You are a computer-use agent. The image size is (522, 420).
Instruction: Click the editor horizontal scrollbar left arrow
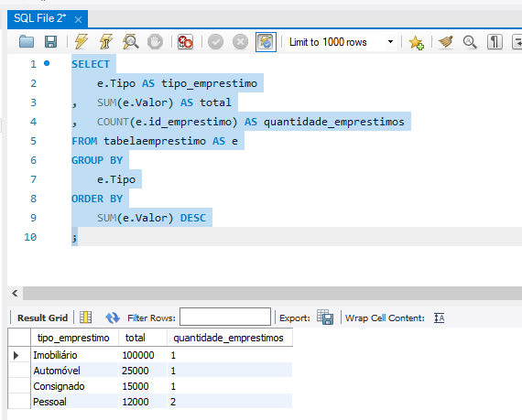click(x=15, y=294)
